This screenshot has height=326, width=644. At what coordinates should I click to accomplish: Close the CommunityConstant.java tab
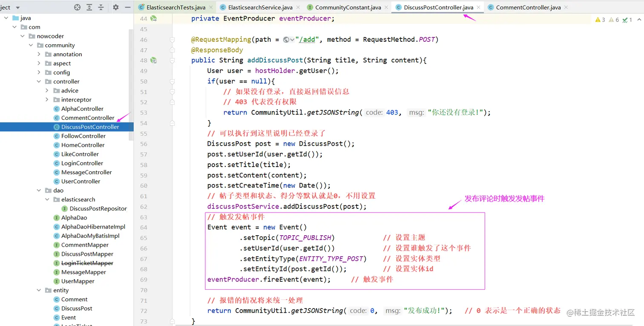click(x=386, y=7)
